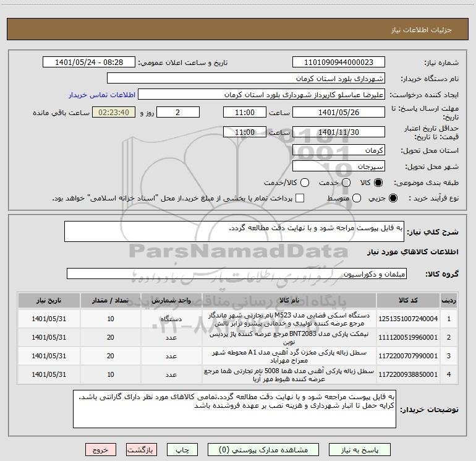Click the BNT2083 park bench item name
Viewport: 476px width, 461px height.
click(289, 338)
